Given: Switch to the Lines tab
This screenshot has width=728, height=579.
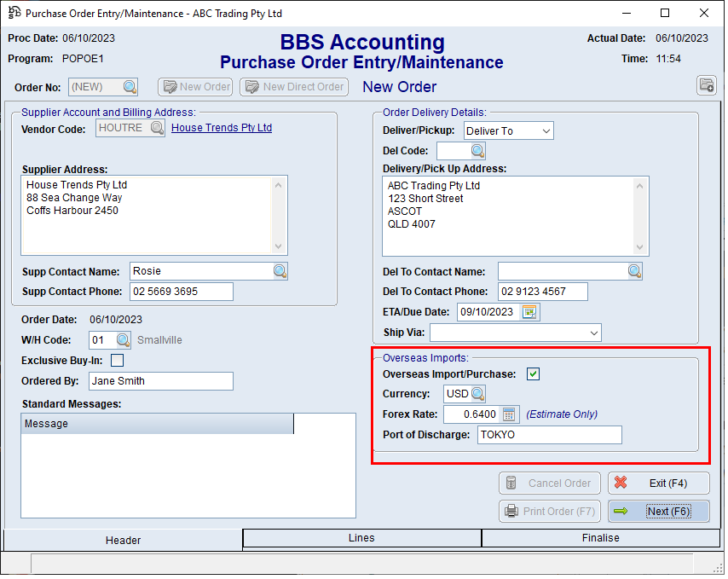Looking at the screenshot, I should (x=361, y=538).
